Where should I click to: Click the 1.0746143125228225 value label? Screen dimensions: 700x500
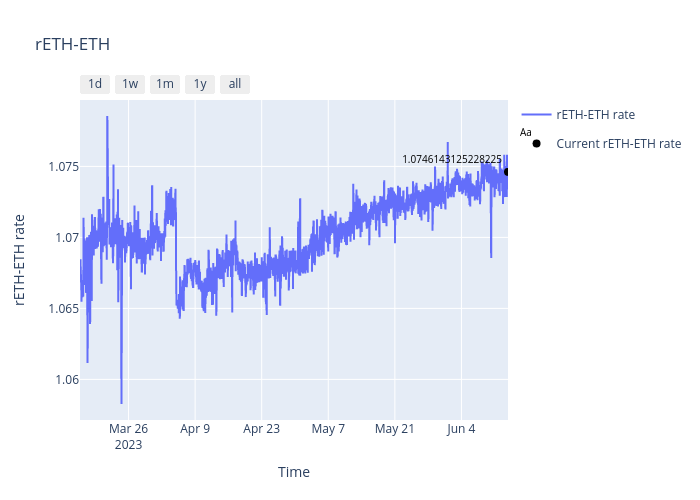click(452, 159)
